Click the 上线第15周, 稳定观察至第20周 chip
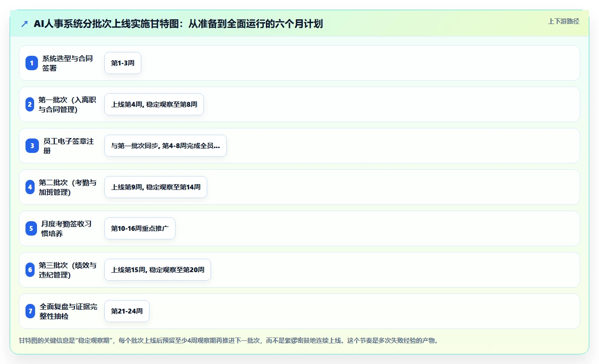 158,270
